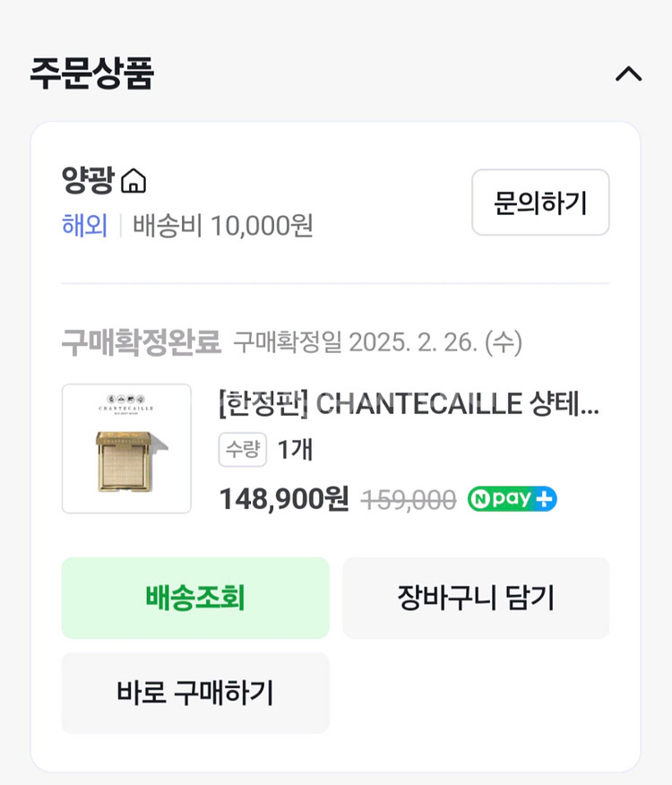
Task: Select the 148,900원 sale price
Action: pyautogui.click(x=284, y=499)
